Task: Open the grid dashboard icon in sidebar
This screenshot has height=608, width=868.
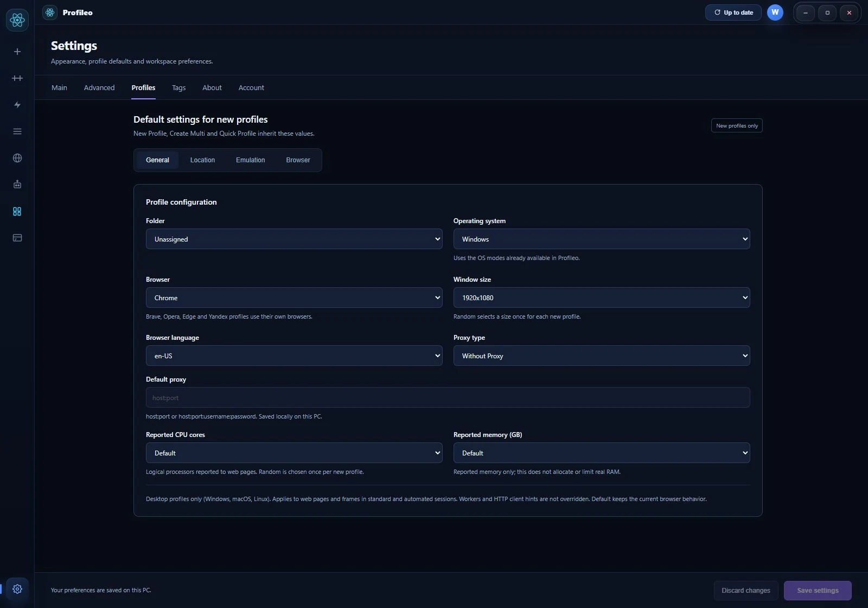Action: (x=17, y=211)
